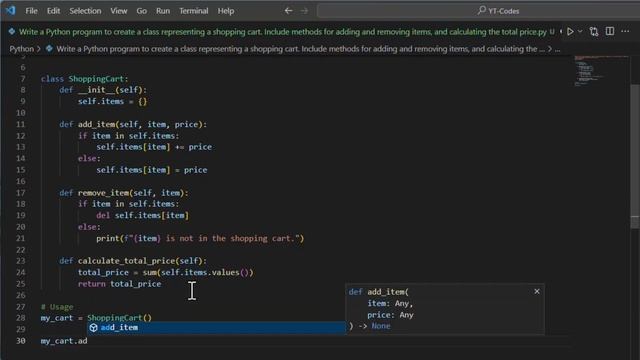Click on 'def add_item(self, item, price):' line
This screenshot has height=360, width=640.
click(133, 124)
